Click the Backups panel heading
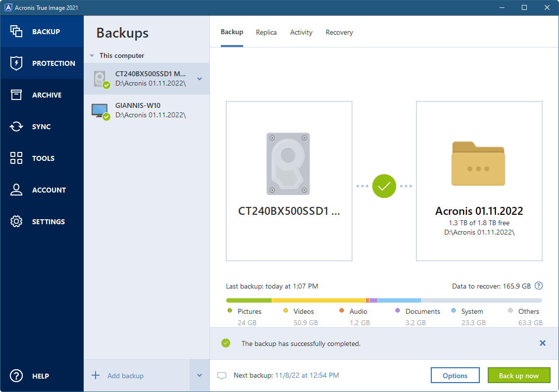Screen dimensions: 559x392 tap(122, 33)
